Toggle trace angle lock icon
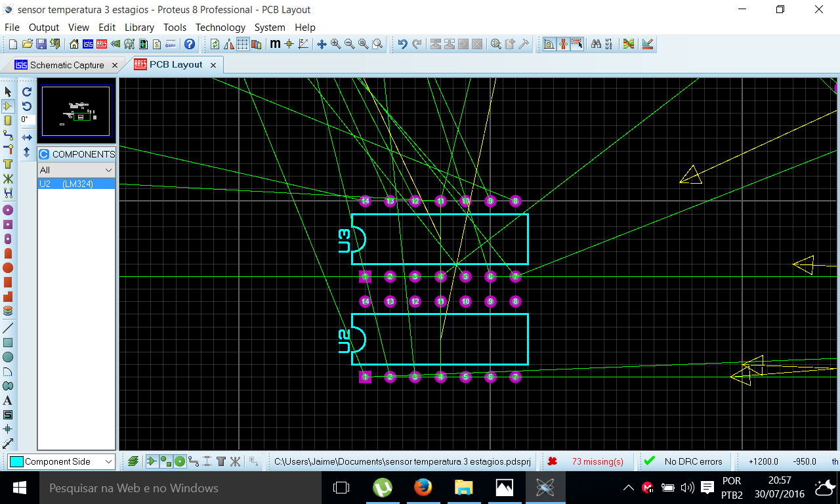Screen dimensions: 840x504 point(549,44)
